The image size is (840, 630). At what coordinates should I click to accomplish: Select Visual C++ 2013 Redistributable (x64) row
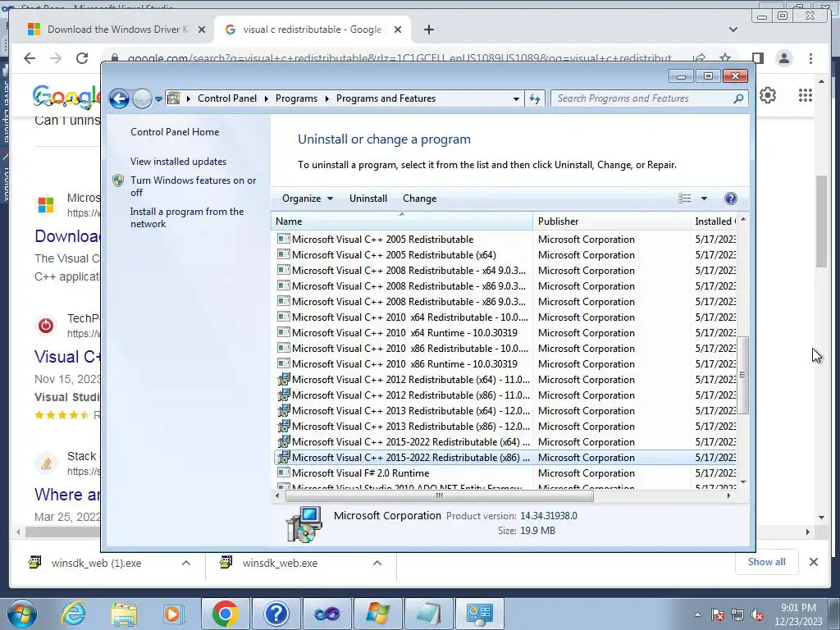click(x=505, y=410)
